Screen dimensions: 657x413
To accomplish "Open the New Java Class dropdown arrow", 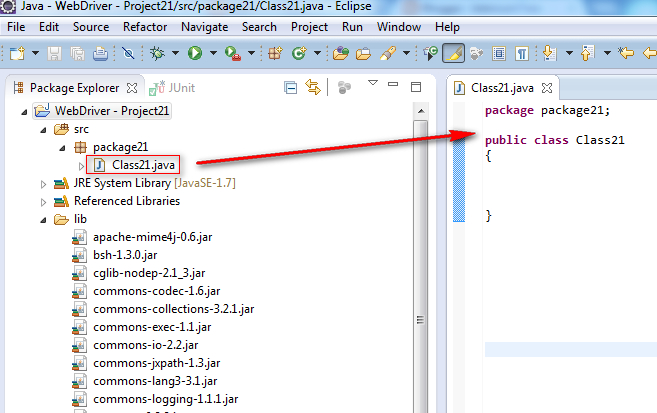I will click(317, 53).
